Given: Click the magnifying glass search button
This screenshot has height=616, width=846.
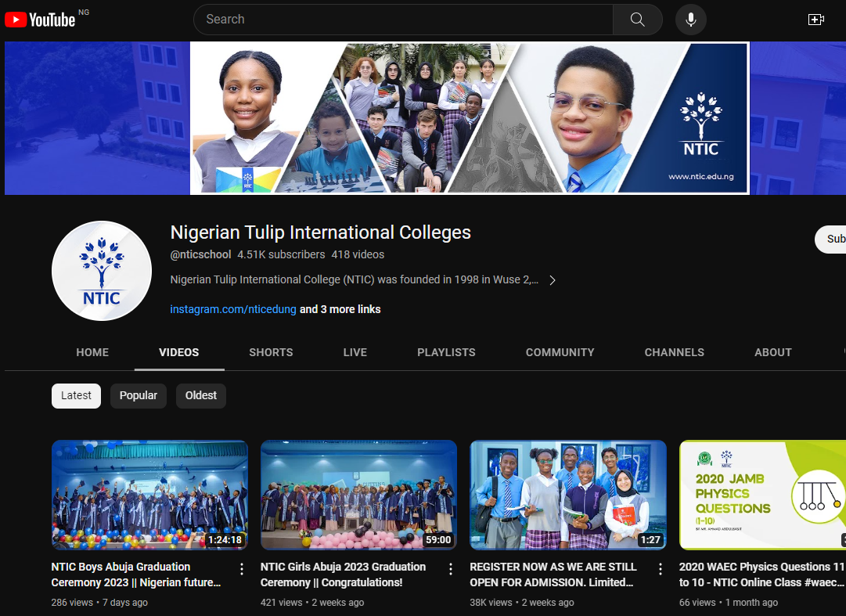Looking at the screenshot, I should point(637,20).
